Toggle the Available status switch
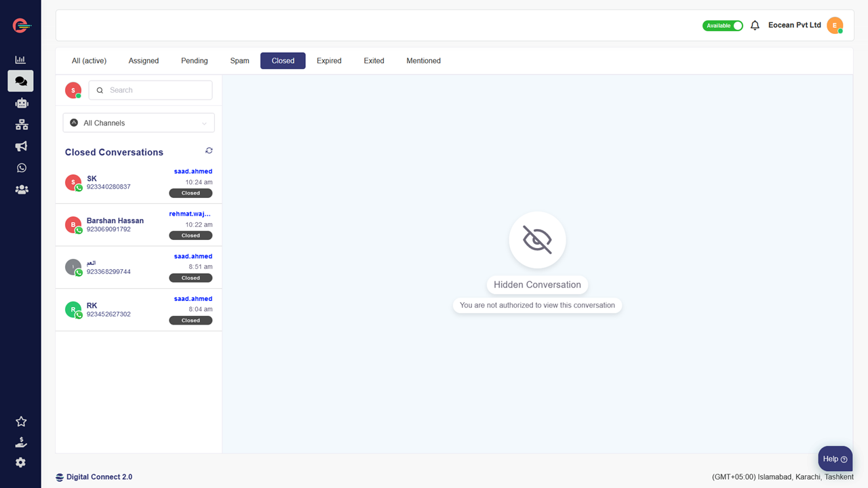This screenshot has height=488, width=868. (x=723, y=26)
